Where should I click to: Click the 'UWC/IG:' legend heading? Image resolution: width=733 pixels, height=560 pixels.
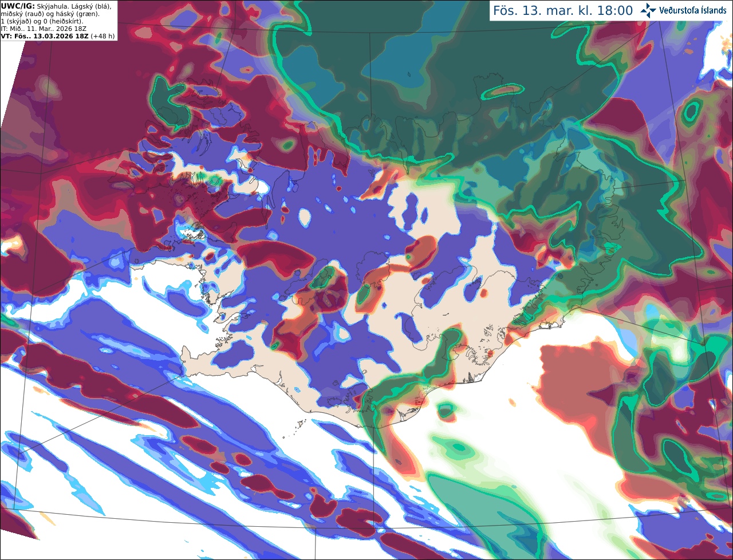[18, 6]
